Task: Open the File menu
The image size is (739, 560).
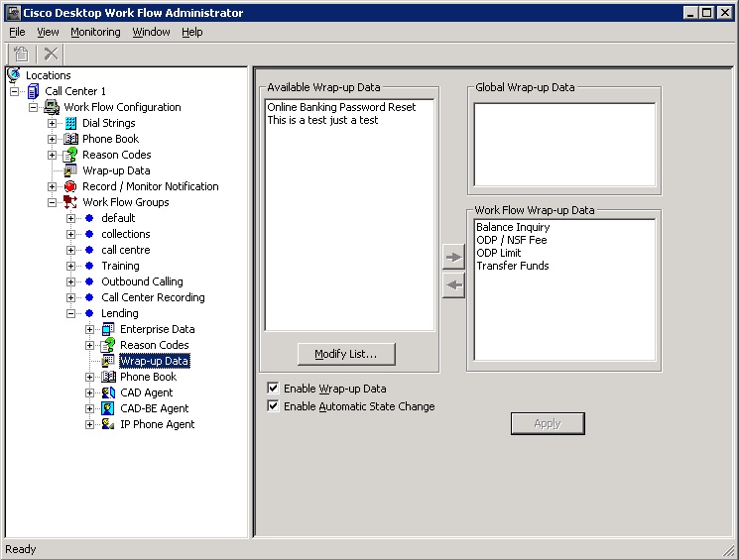Action: point(18,32)
